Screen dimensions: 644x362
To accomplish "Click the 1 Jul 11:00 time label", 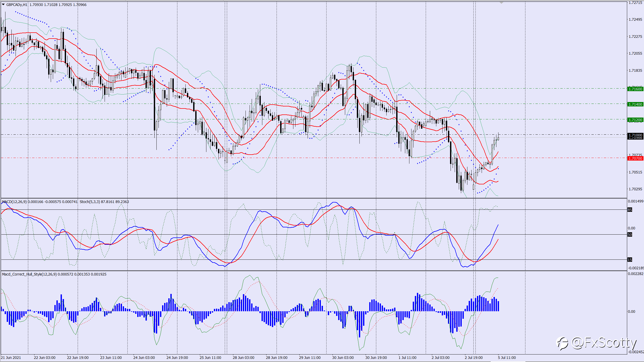I will [407, 358].
